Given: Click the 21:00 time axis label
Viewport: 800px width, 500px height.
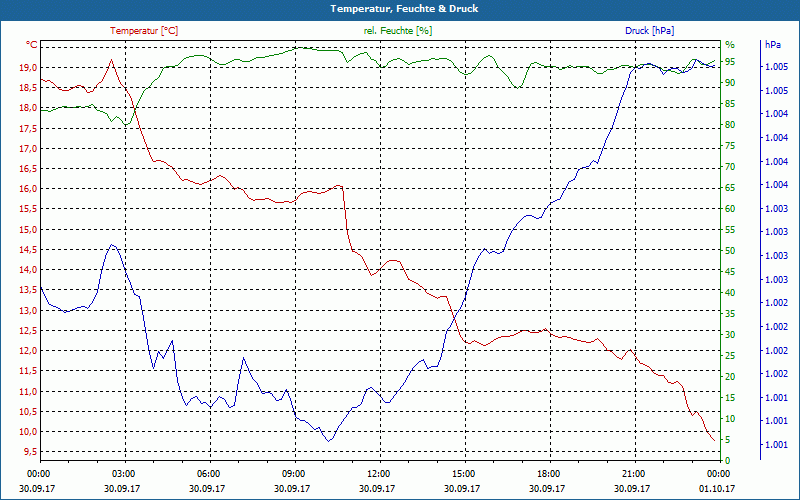Looking at the screenshot, I should click(635, 473).
